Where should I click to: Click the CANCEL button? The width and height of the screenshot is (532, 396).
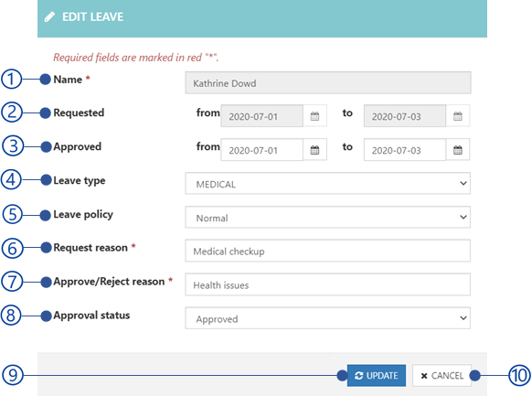(442, 375)
